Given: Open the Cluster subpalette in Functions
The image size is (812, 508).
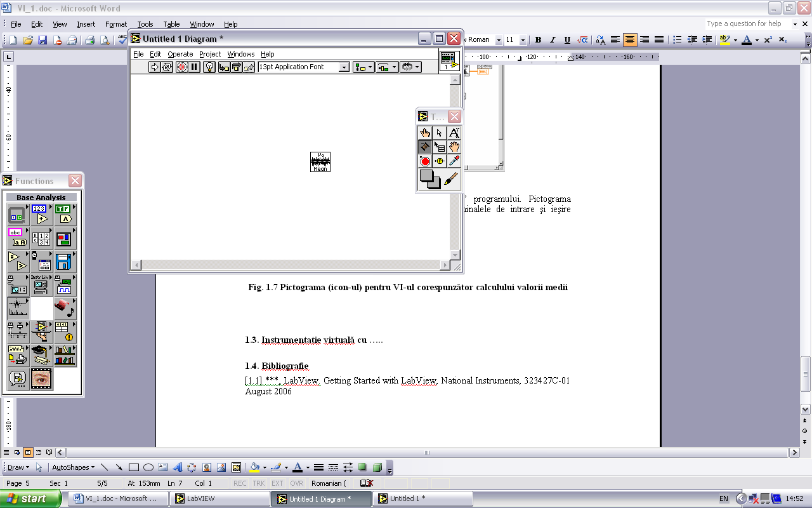Looking at the screenshot, I should tap(65, 238).
